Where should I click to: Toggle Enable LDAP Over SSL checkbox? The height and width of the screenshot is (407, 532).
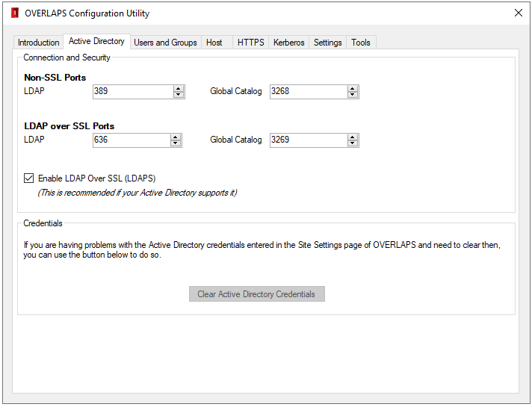point(29,178)
